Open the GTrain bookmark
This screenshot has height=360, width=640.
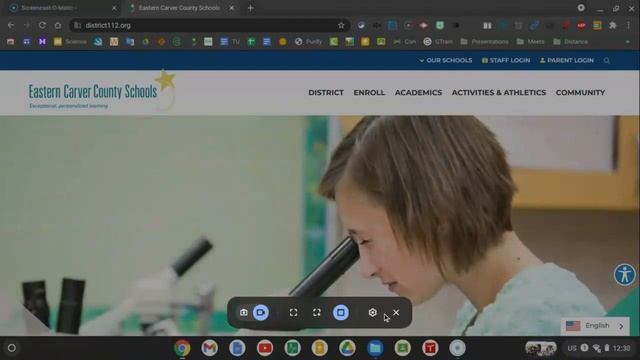(x=438, y=42)
